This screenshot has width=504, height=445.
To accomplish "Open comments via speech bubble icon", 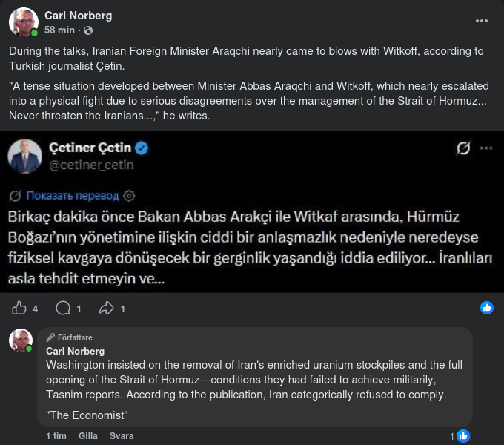I will pyautogui.click(x=63, y=308).
